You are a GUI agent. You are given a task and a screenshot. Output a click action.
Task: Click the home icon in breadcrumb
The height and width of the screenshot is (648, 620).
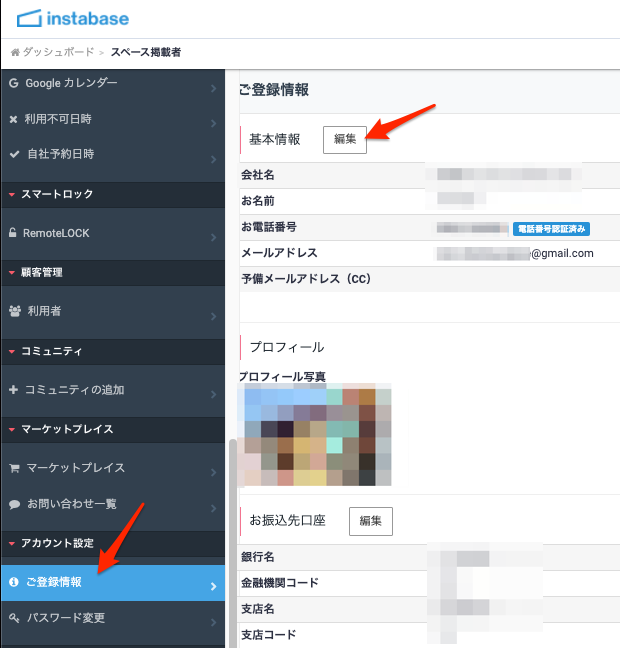tap(15, 52)
